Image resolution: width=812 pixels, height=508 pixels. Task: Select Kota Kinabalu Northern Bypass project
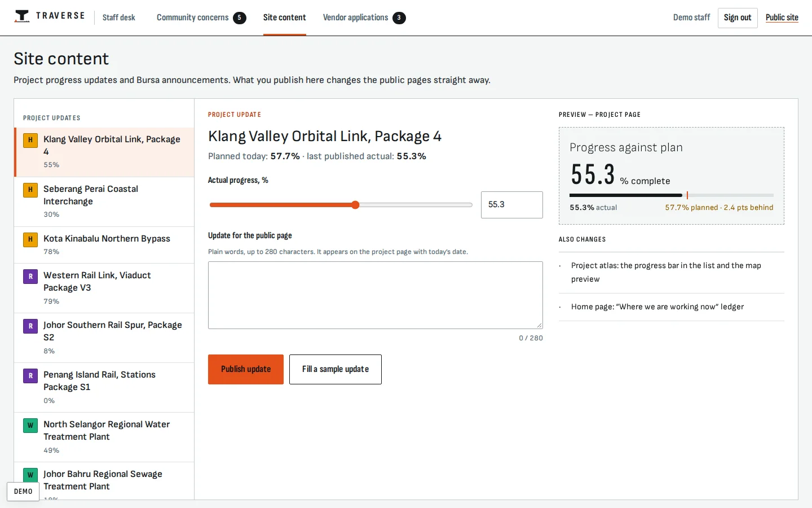(104, 245)
